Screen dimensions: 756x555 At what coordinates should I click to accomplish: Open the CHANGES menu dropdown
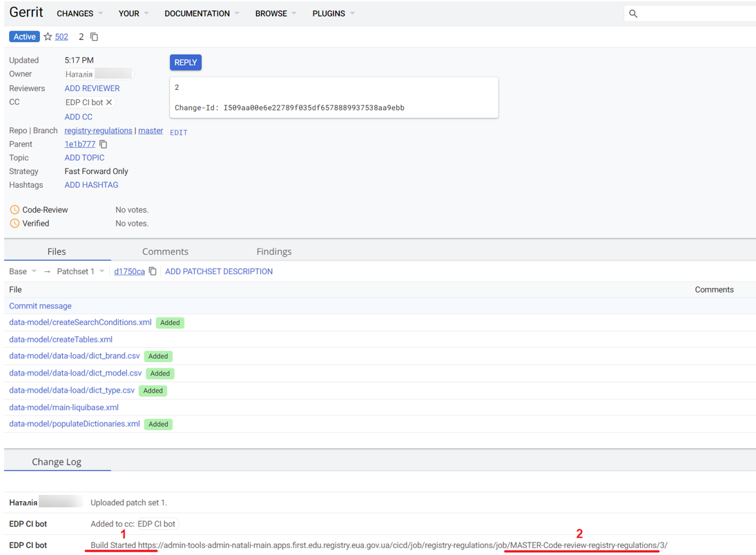(79, 14)
